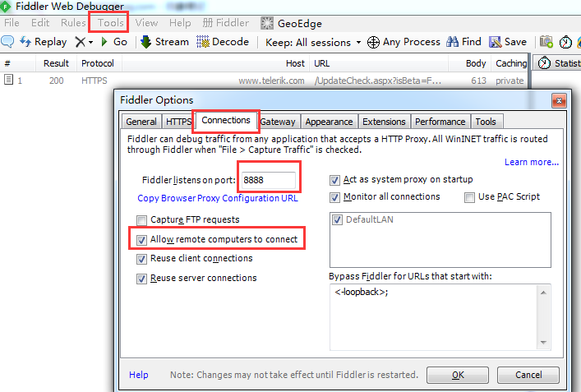
Task: Open the Statistics tab
Action: click(x=558, y=63)
